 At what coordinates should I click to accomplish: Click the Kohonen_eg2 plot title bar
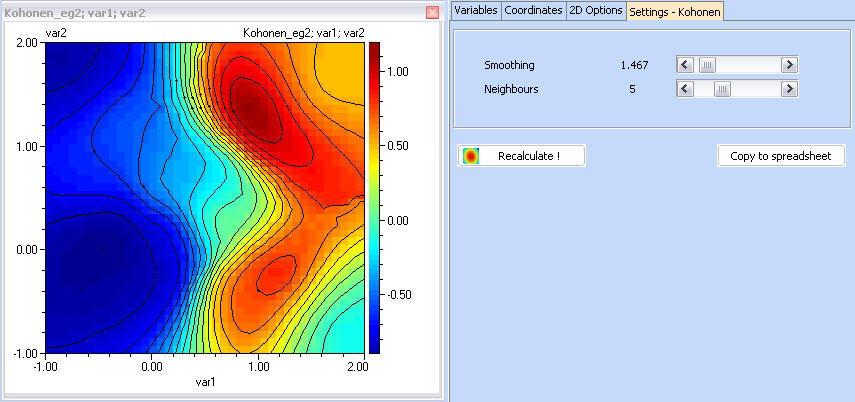click(x=200, y=13)
